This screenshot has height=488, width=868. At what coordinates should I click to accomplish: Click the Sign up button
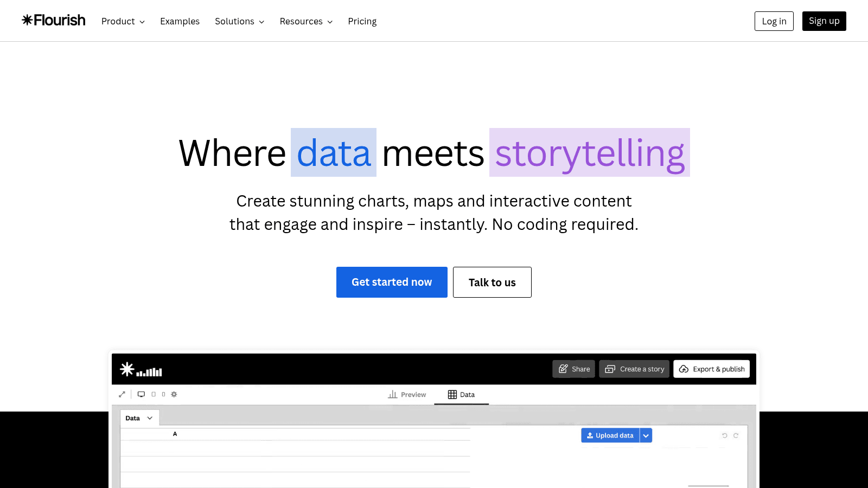click(x=824, y=21)
